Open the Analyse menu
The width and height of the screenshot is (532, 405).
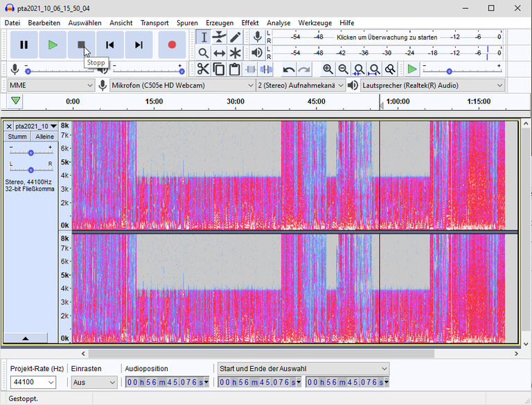278,23
